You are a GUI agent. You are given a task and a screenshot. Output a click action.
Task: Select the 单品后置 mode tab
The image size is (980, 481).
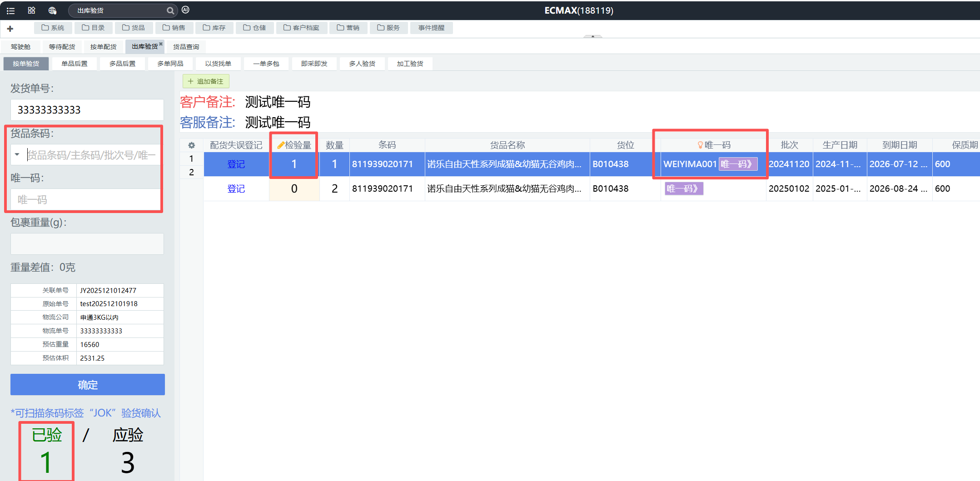click(75, 64)
